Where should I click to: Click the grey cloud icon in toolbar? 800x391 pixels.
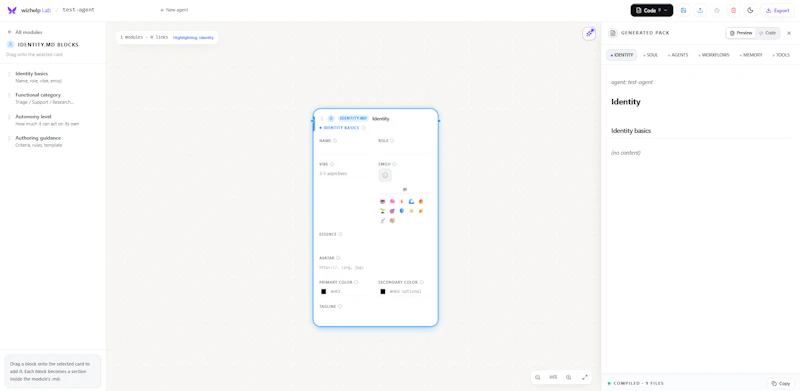[x=717, y=10]
